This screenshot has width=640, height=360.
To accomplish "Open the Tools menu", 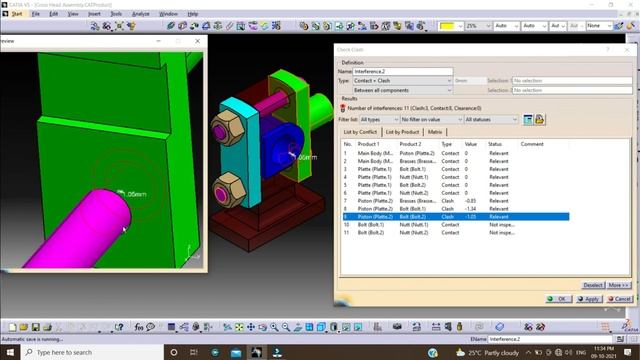I will [x=116, y=14].
